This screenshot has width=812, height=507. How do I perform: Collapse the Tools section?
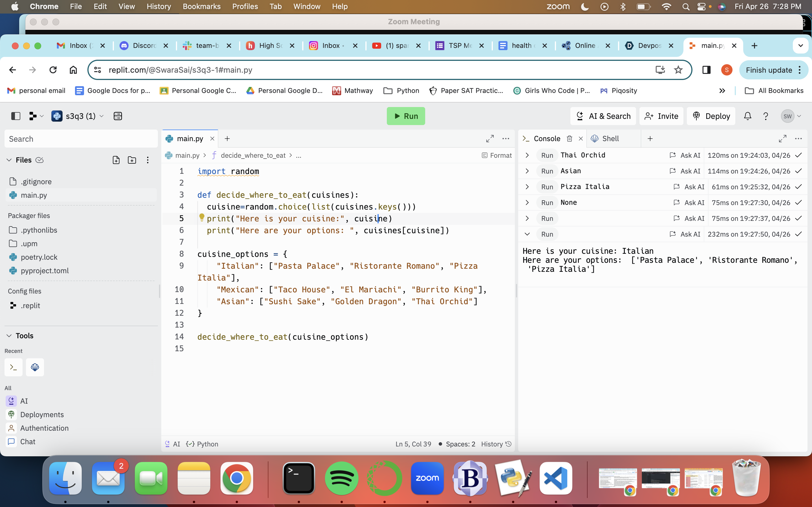pos(9,336)
